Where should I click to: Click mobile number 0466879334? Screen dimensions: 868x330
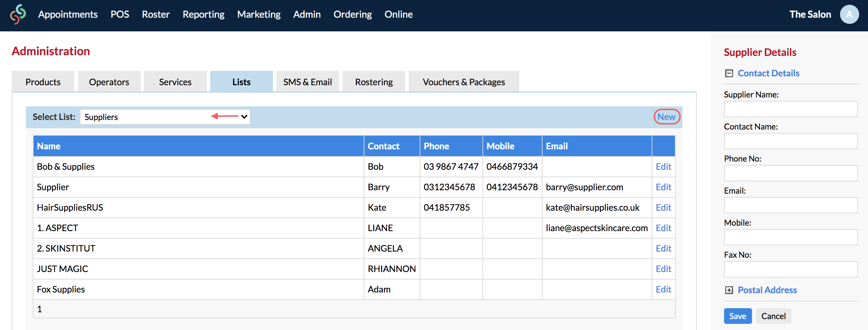[x=512, y=167]
